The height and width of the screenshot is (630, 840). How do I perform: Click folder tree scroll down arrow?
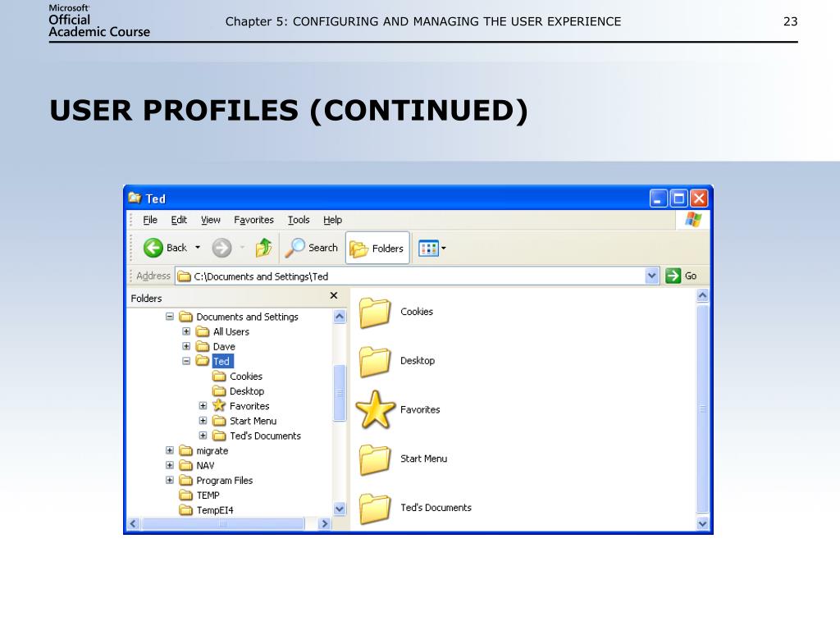[340, 509]
